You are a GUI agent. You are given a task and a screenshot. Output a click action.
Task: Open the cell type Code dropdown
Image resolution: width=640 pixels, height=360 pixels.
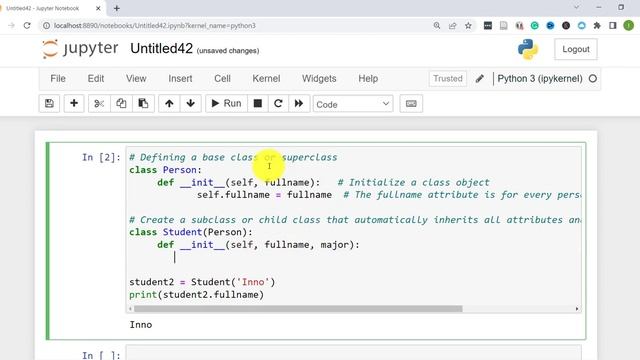click(353, 104)
